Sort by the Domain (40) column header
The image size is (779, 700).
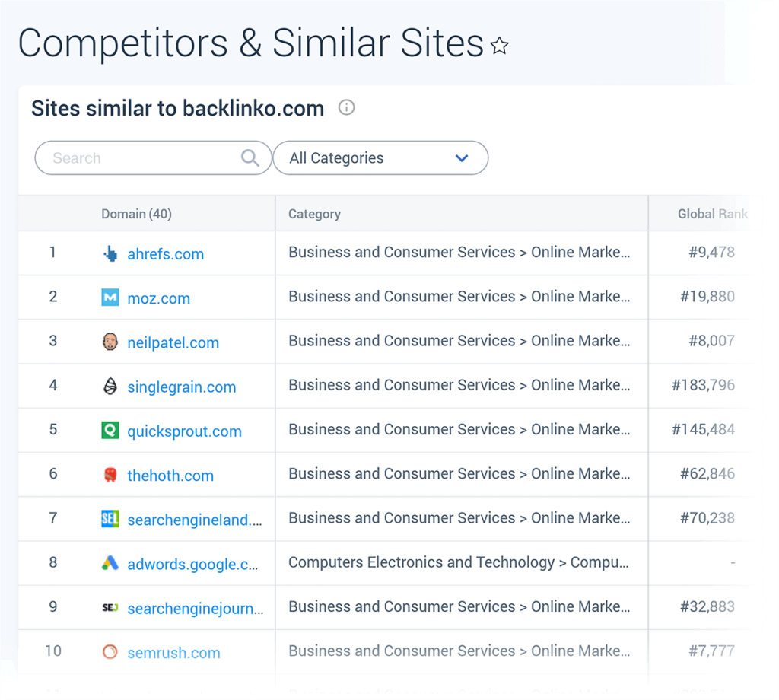[137, 214]
